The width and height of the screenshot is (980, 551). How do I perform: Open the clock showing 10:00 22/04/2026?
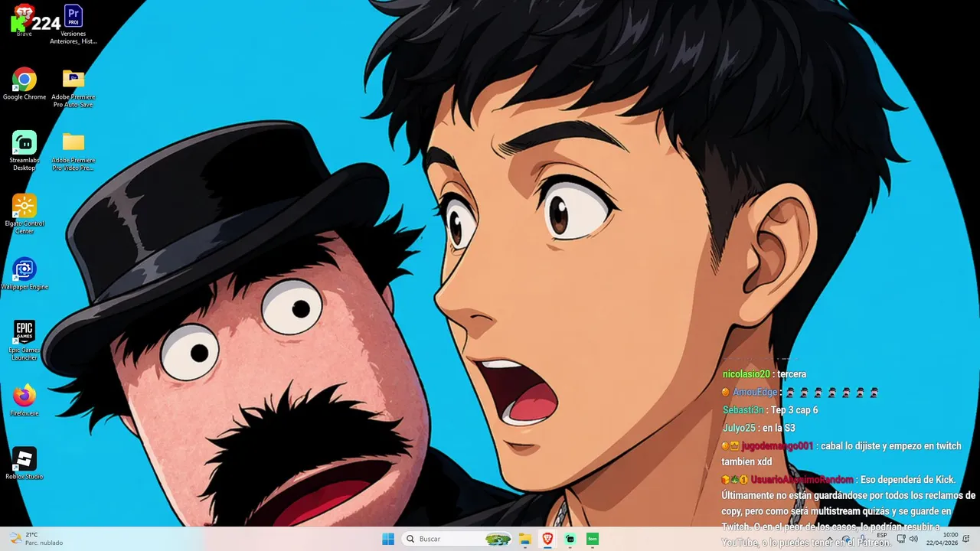(941, 539)
